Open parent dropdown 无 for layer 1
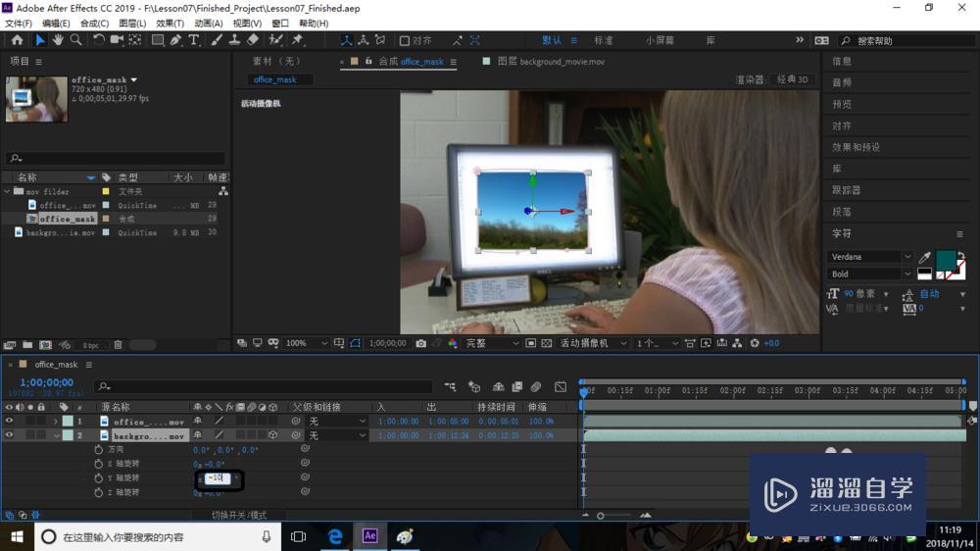Image resolution: width=980 pixels, height=551 pixels. pyautogui.click(x=336, y=422)
